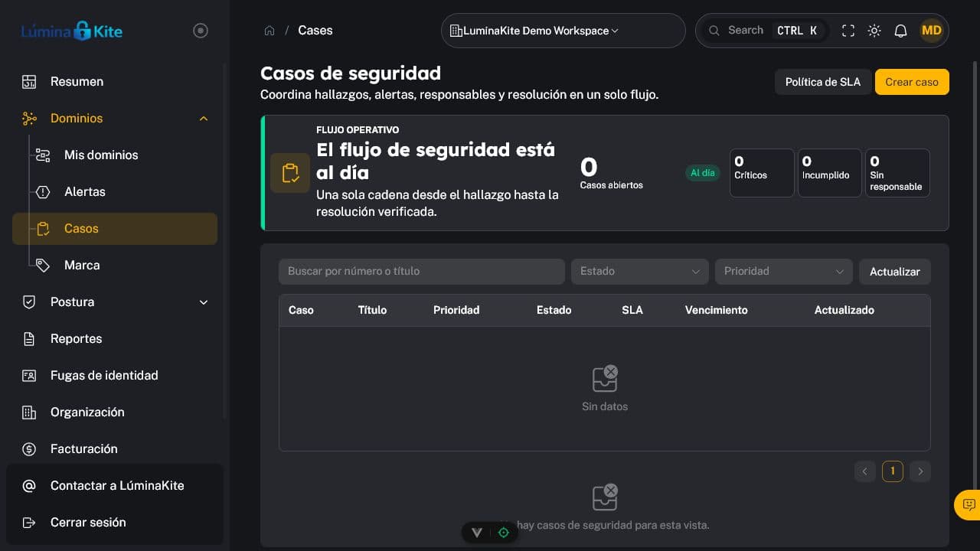Open LuminaKite Demo Workspace selector

(563, 31)
